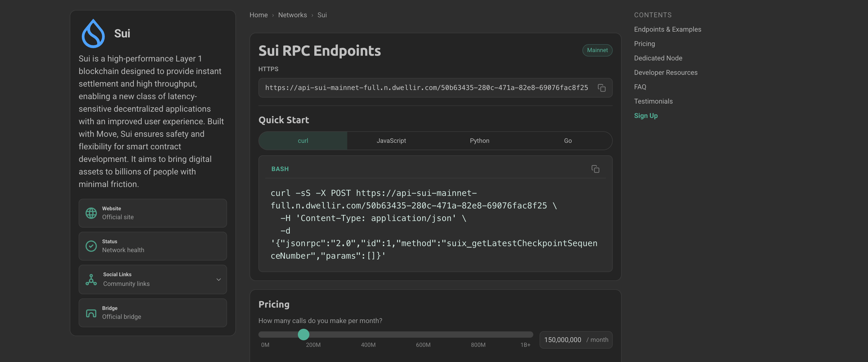Go to Home via breadcrumb
This screenshot has height=362, width=868.
(258, 15)
